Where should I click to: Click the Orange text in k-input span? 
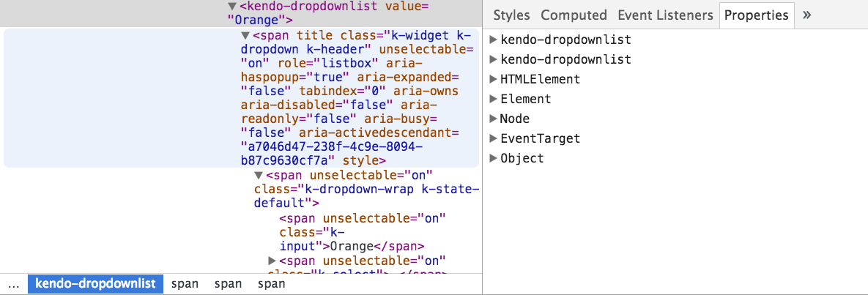tap(352, 246)
